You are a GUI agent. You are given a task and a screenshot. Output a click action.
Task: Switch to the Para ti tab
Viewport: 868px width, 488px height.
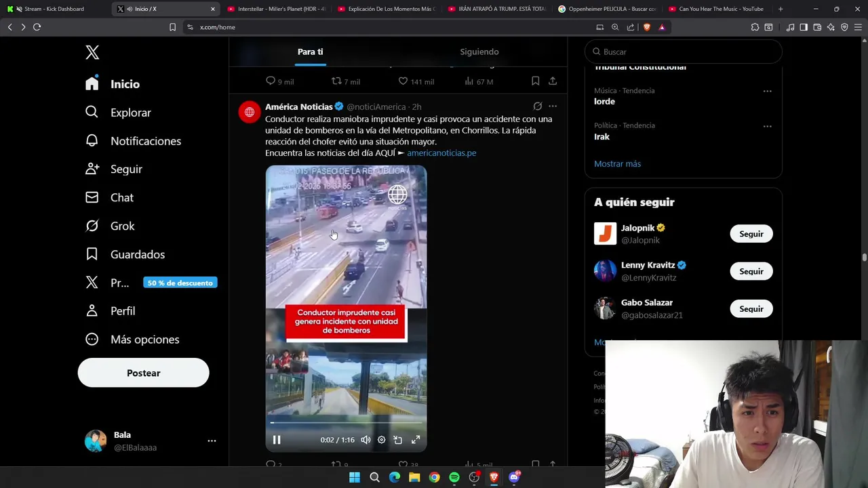point(310,52)
